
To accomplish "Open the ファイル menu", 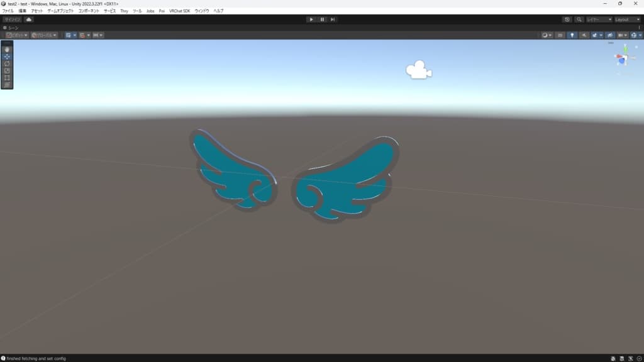I will click(x=8, y=11).
